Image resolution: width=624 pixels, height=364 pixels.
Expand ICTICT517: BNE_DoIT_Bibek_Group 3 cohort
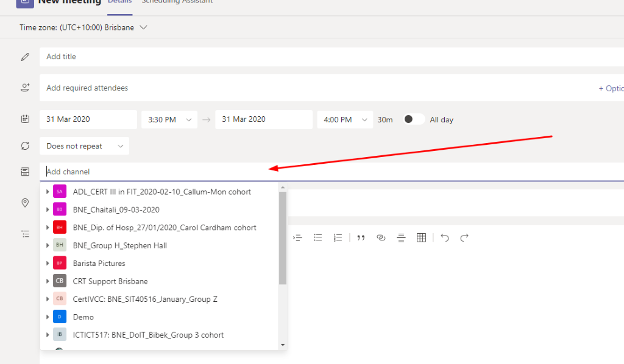(48, 335)
